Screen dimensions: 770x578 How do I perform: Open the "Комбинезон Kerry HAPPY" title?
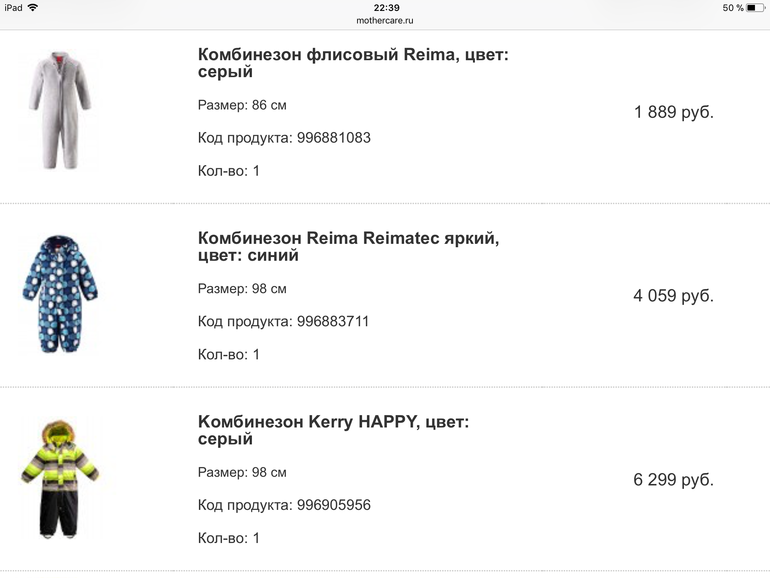tap(334, 431)
